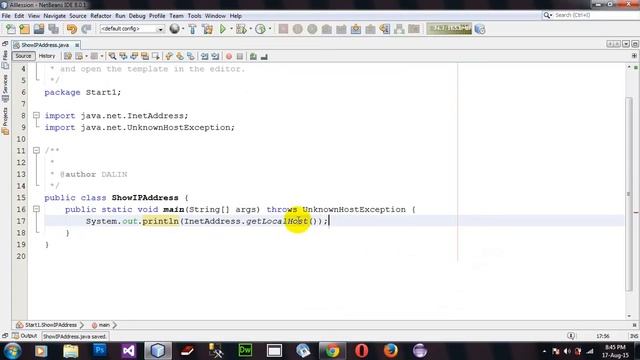Click the Redo arrow icon
This screenshot has width=640, height=360.
coord(86,29)
